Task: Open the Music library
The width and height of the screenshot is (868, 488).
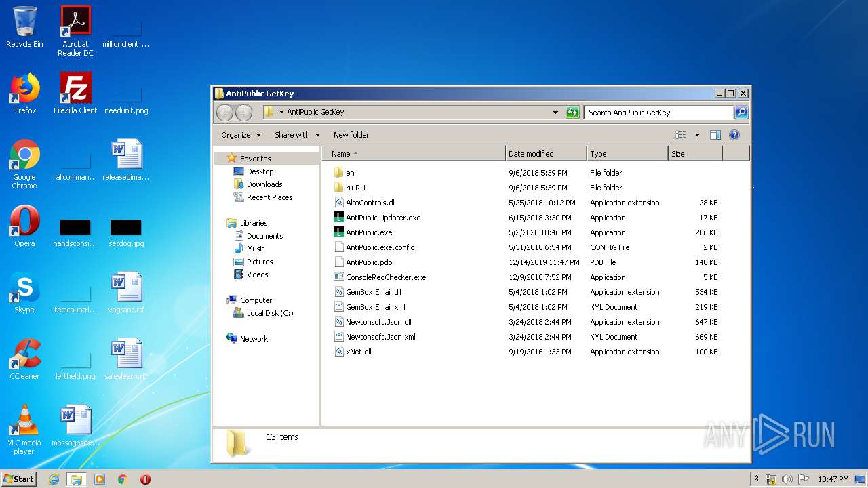Action: point(256,249)
